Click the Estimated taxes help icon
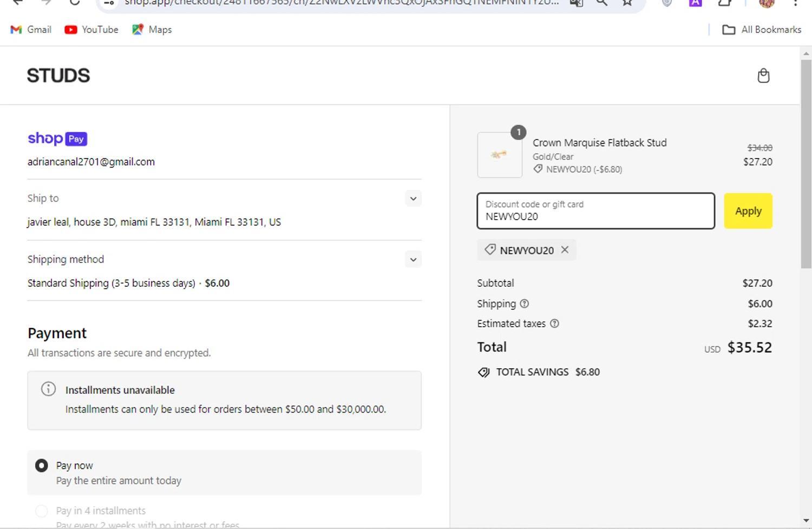Image resolution: width=812 pixels, height=529 pixels. tap(554, 324)
